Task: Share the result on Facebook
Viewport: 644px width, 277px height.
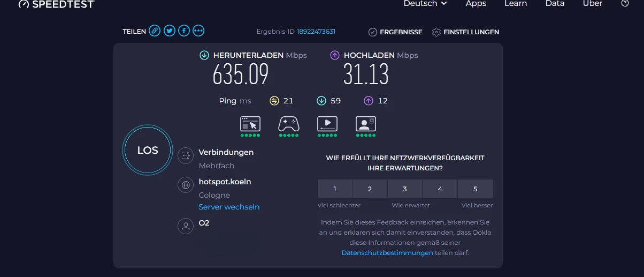Action: (x=184, y=31)
